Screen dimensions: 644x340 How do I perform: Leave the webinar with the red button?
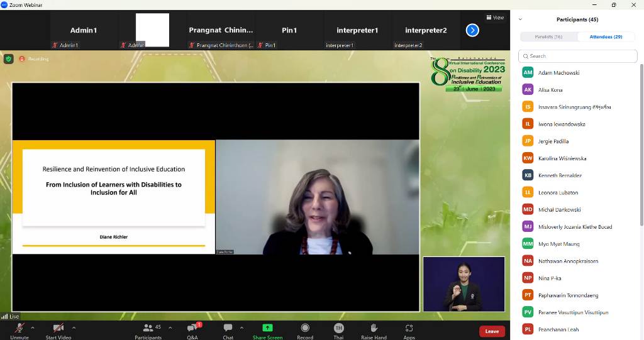pyautogui.click(x=492, y=331)
